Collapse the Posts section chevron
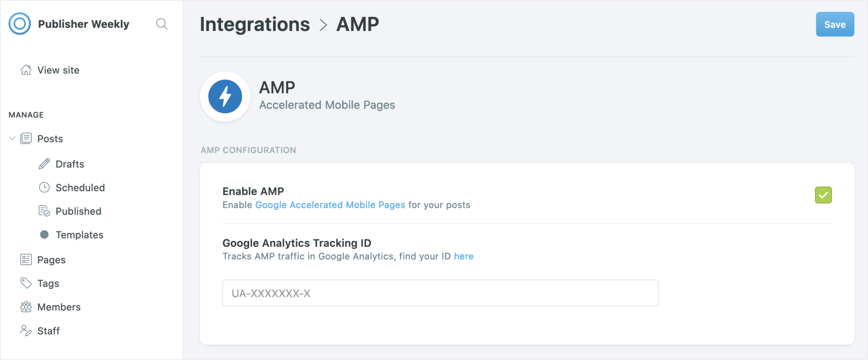 point(12,138)
